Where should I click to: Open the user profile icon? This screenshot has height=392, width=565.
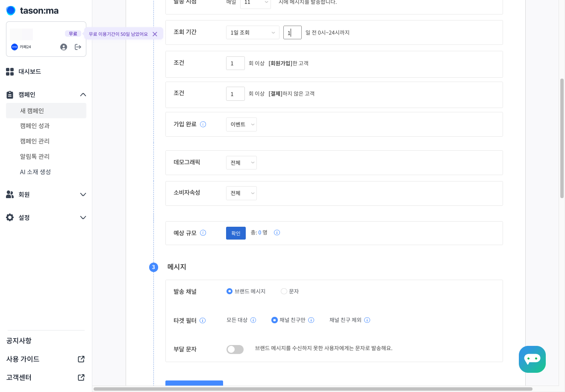(64, 47)
